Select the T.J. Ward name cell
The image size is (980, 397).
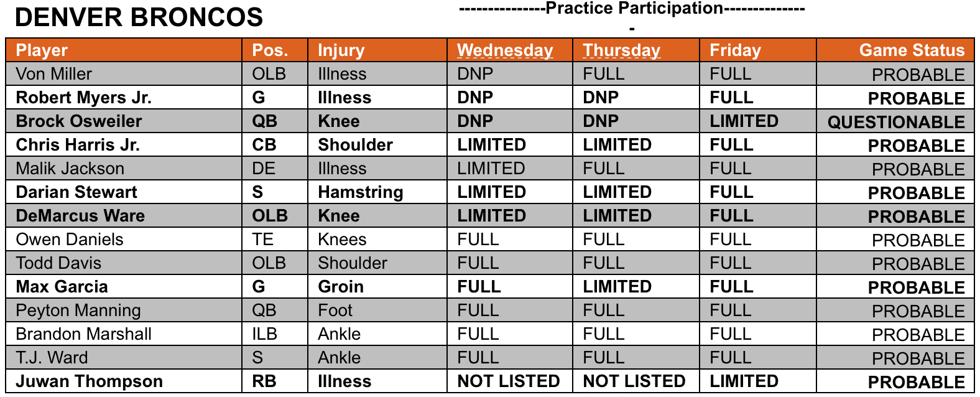124,358
